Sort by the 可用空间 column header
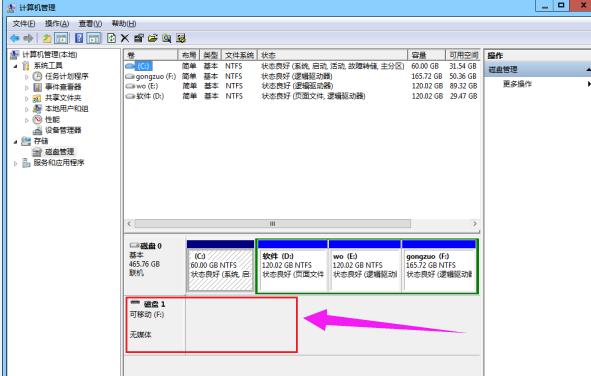Viewport: 591px width, 376px height. [462, 55]
